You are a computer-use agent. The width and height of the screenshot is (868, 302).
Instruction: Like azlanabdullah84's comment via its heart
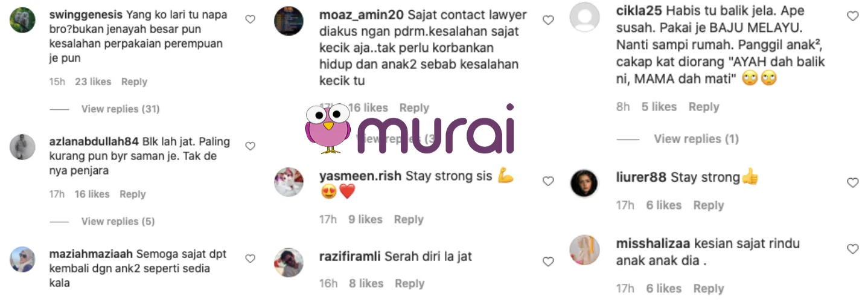250,146
